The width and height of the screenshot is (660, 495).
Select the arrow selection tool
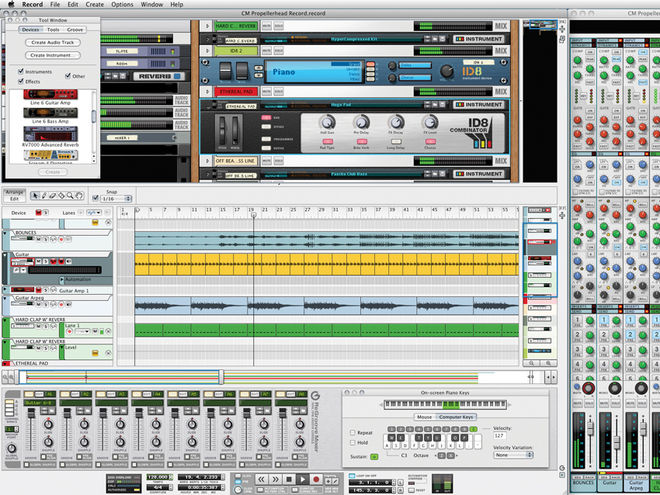pos(35,195)
